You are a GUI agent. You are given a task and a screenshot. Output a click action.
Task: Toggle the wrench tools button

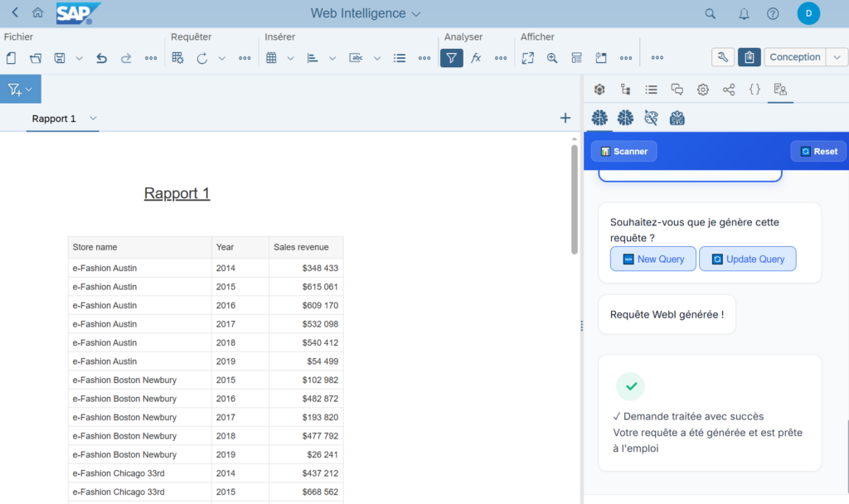coord(722,57)
